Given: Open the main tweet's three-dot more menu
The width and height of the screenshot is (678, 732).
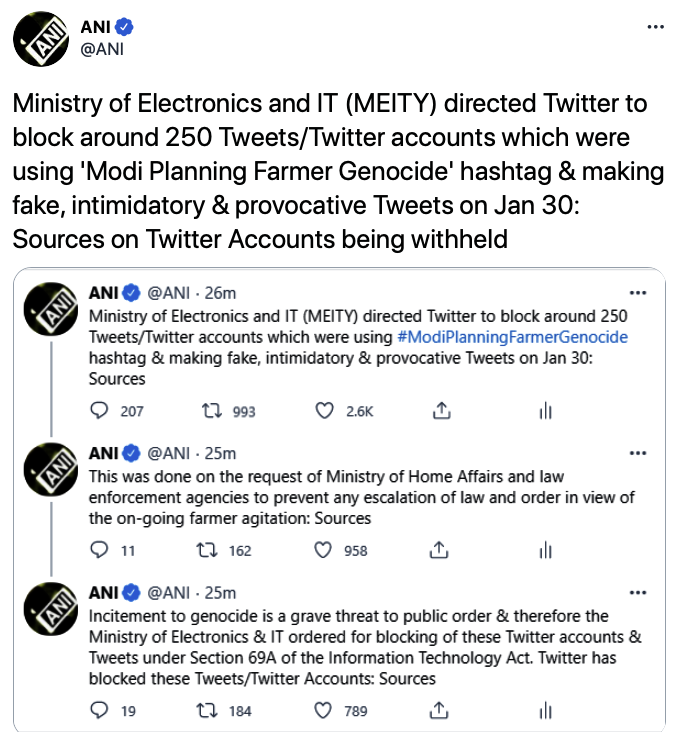Looking at the screenshot, I should (x=654, y=27).
